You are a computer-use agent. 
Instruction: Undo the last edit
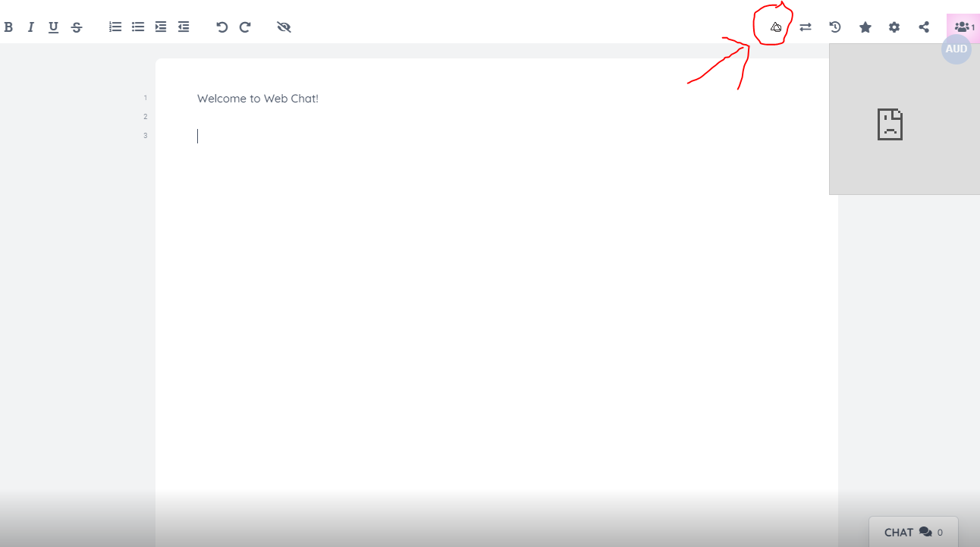(222, 27)
